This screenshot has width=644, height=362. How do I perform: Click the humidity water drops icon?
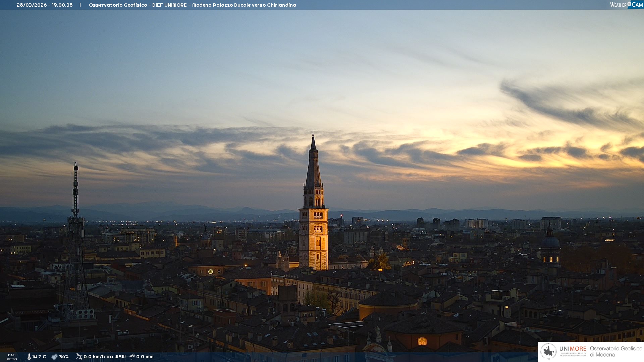point(54,357)
